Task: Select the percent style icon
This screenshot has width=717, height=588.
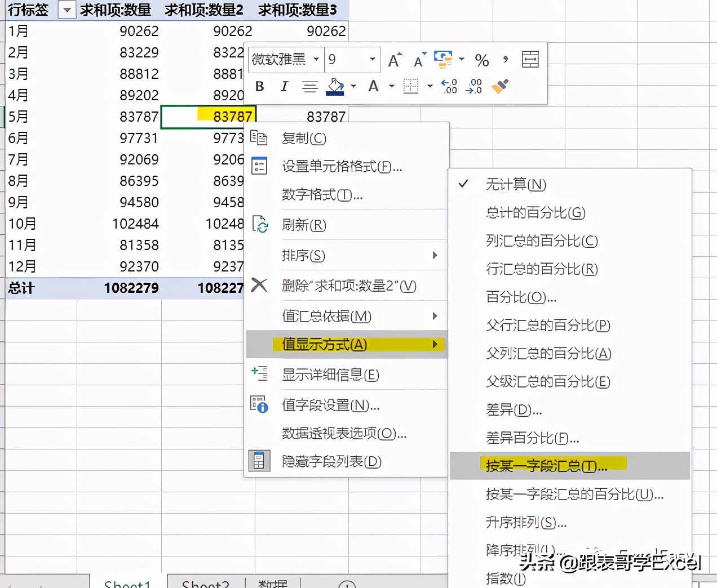Action: coord(482,60)
